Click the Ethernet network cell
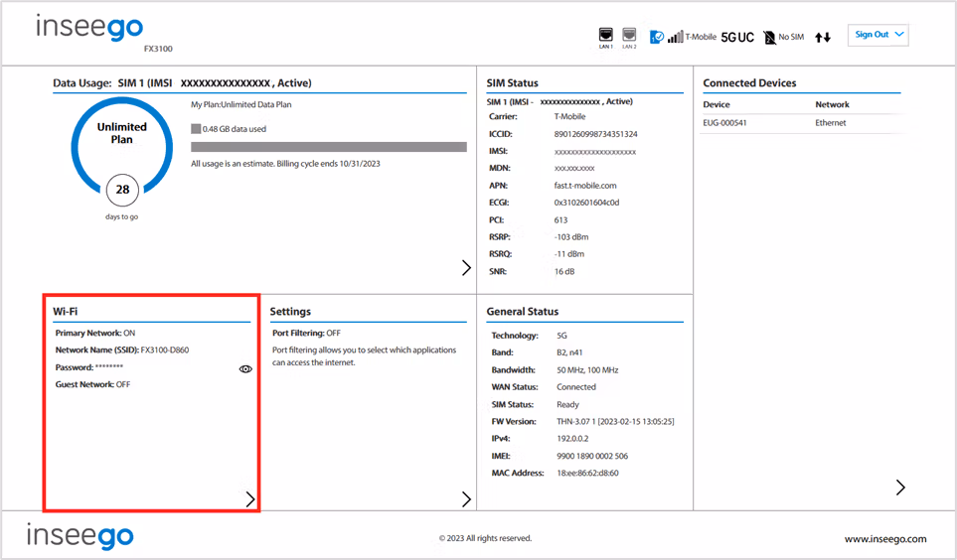The height and width of the screenshot is (560, 957). pos(831,122)
